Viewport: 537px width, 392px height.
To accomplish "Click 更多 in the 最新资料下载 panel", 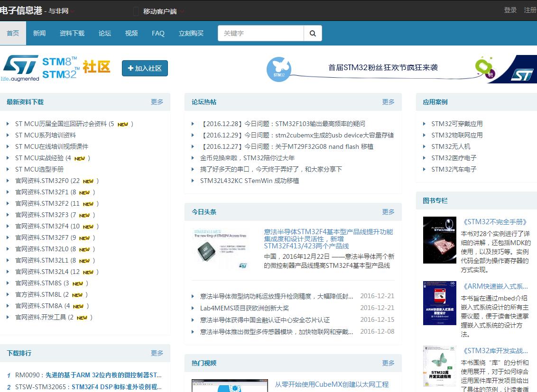I will click(157, 102).
